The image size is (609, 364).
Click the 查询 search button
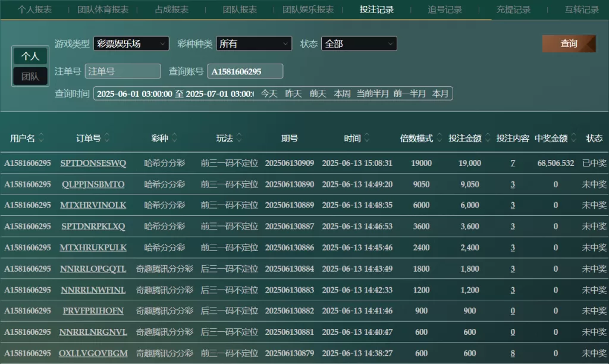point(569,43)
